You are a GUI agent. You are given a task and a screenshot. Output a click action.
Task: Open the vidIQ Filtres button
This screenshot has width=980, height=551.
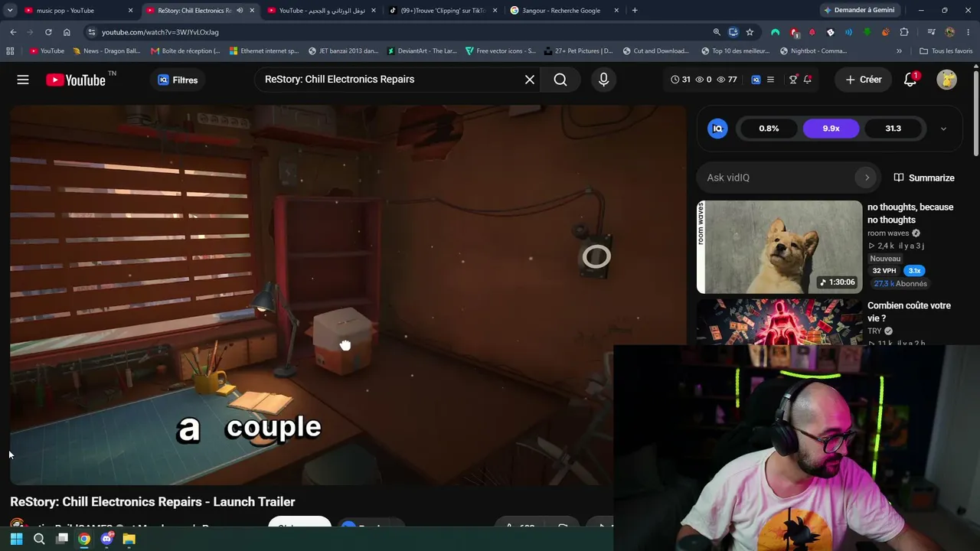pyautogui.click(x=178, y=80)
